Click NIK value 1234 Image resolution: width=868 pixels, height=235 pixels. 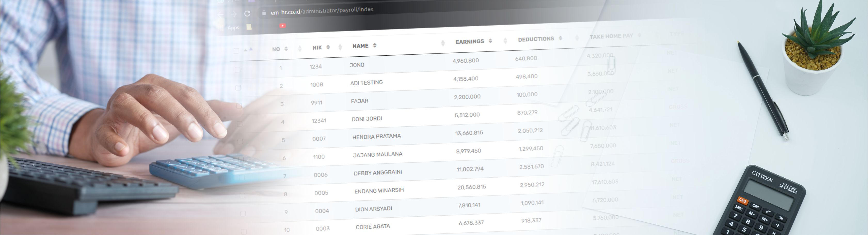[x=316, y=66]
